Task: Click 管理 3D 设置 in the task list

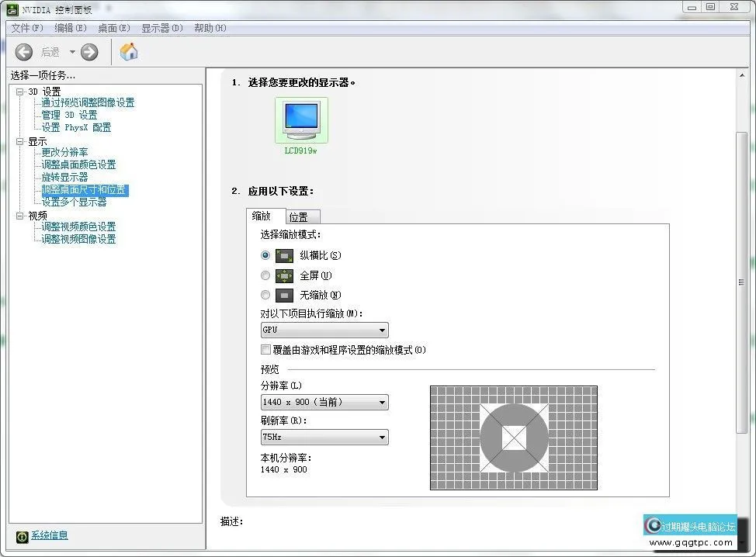Action: (71, 114)
